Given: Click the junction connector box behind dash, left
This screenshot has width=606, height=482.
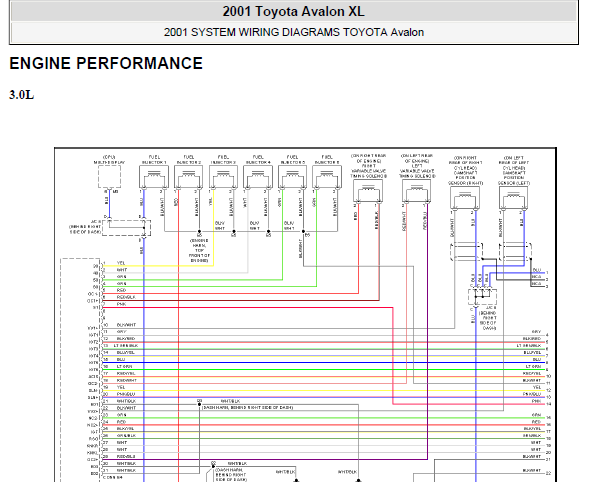Looking at the screenshot, I should point(126,228).
